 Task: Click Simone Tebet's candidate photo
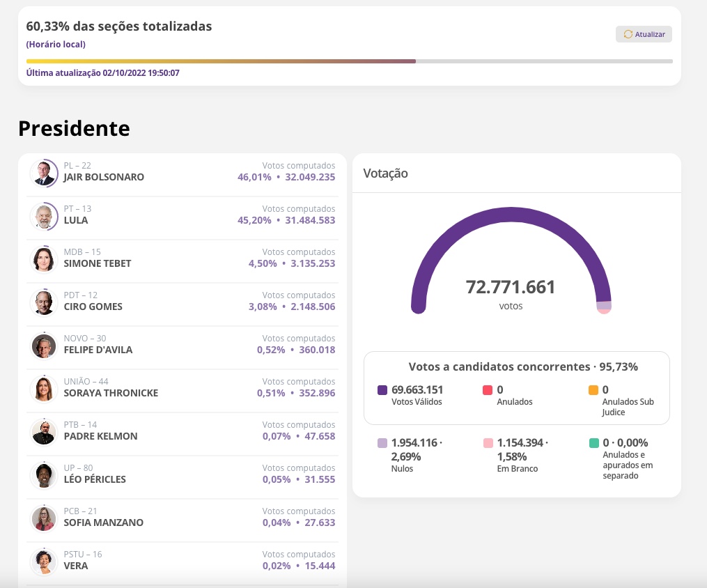pyautogui.click(x=43, y=258)
